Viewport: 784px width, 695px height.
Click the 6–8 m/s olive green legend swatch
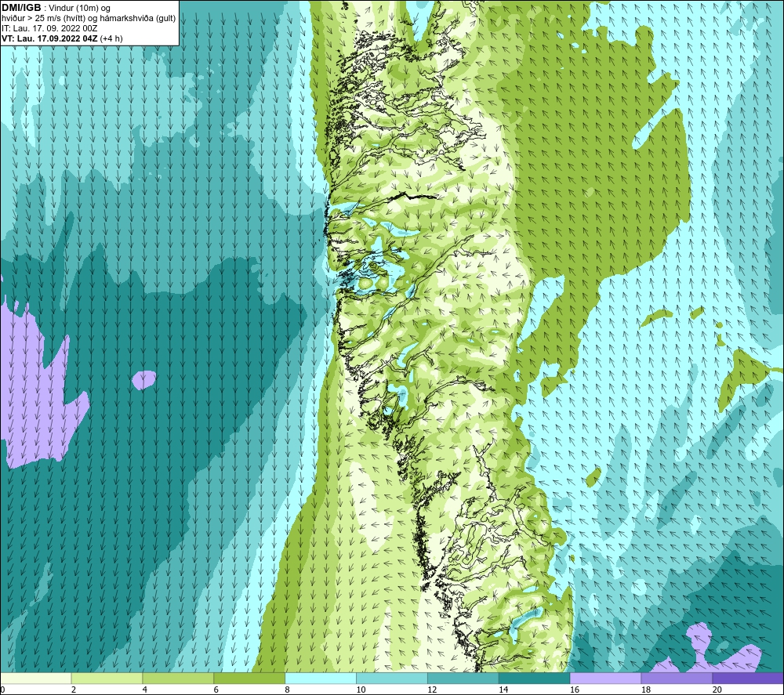click(249, 678)
